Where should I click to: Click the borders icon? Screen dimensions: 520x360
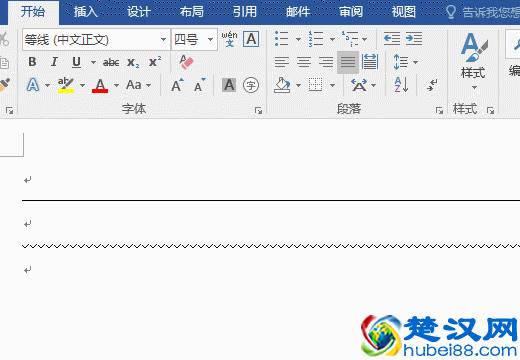pos(315,85)
